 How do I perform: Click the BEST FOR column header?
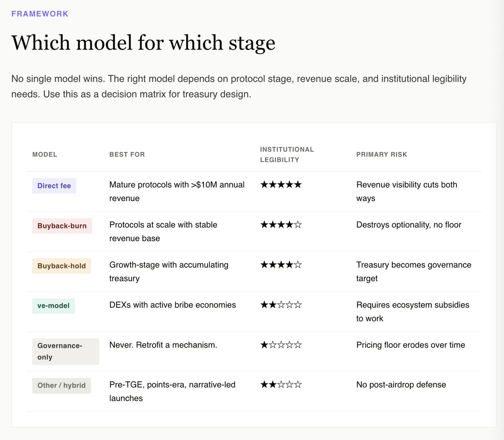click(x=127, y=155)
